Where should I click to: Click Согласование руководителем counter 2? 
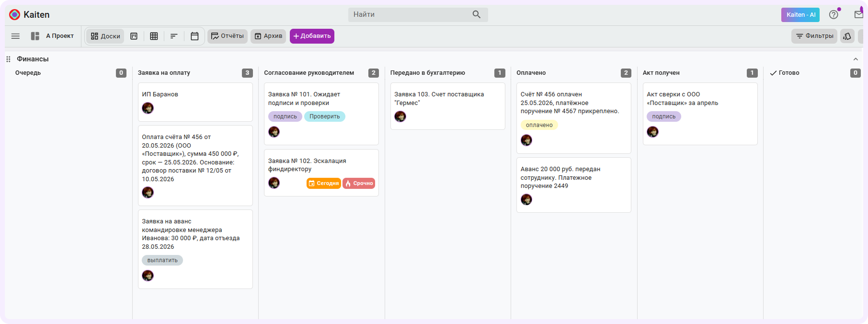pos(374,73)
